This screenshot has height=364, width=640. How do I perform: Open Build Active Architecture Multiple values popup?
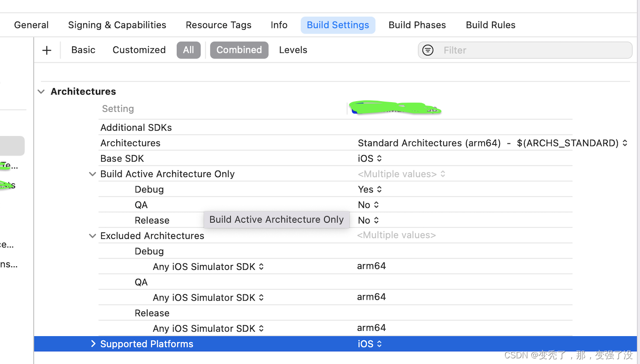coord(401,174)
